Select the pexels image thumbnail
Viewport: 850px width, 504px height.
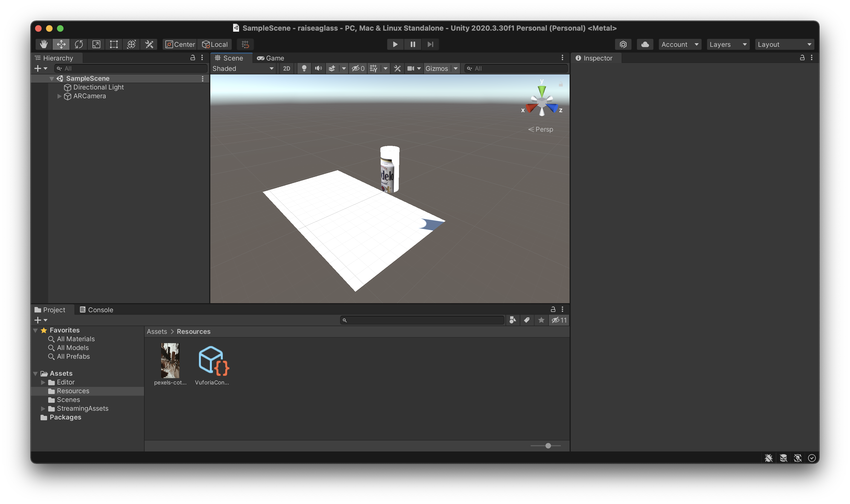point(170,361)
